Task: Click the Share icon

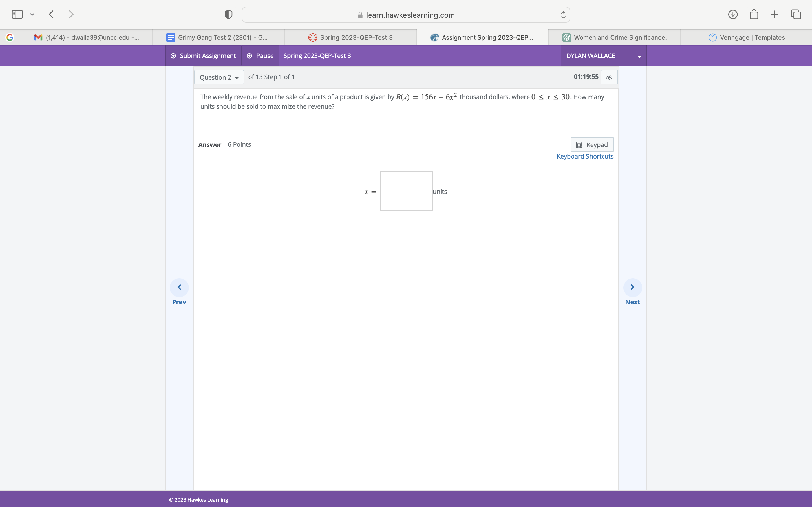Action: [x=754, y=14]
